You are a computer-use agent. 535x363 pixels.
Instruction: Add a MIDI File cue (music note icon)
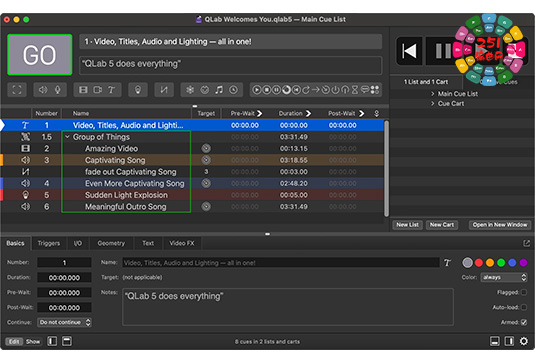(219, 90)
